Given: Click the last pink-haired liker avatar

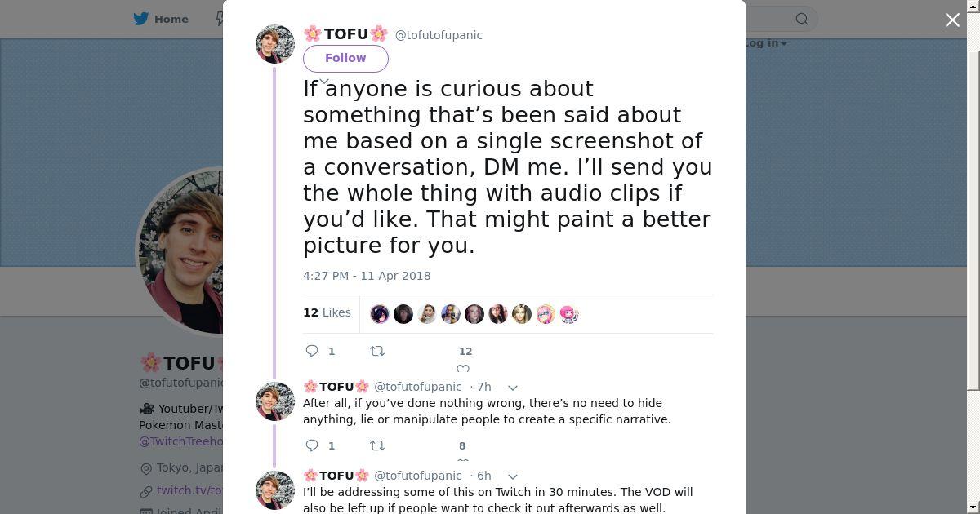Looking at the screenshot, I should (569, 314).
